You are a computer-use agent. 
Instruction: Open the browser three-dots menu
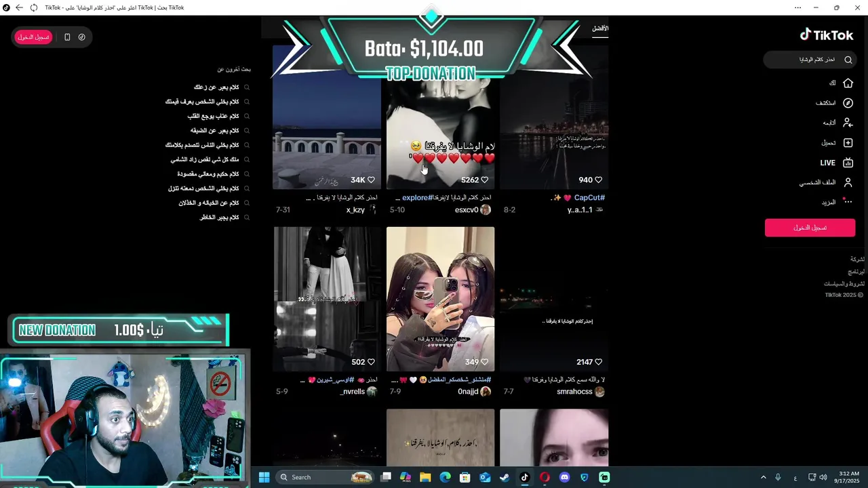(797, 7)
